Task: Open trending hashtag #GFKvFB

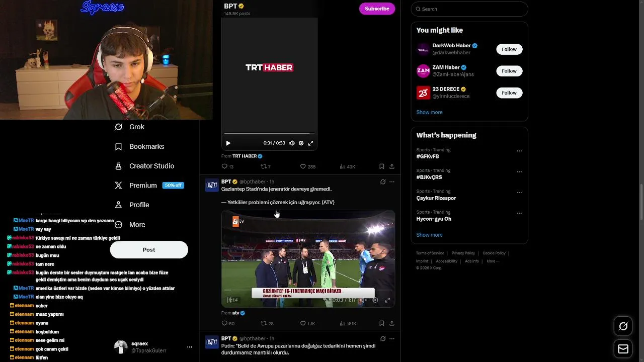Action: [x=428, y=156]
